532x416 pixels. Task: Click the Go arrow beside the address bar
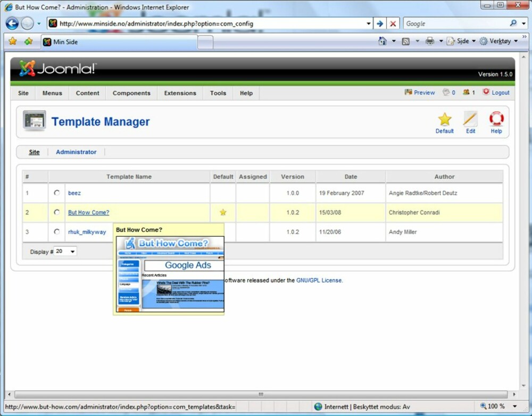pyautogui.click(x=380, y=23)
